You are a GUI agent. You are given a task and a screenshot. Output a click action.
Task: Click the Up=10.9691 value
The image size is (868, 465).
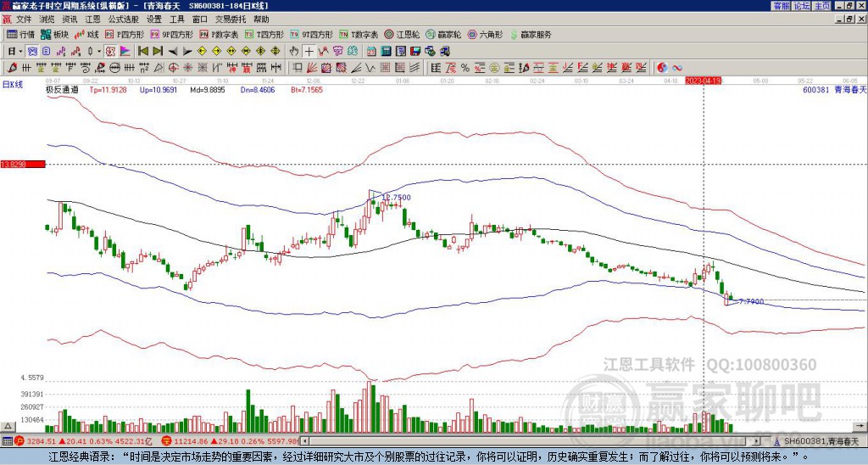159,89
